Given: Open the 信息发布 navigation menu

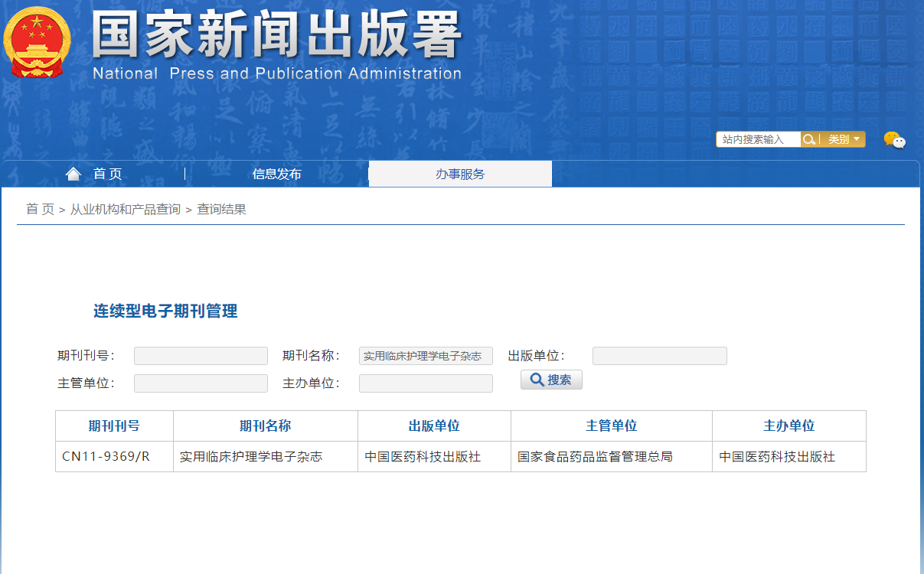Looking at the screenshot, I should 276,174.
